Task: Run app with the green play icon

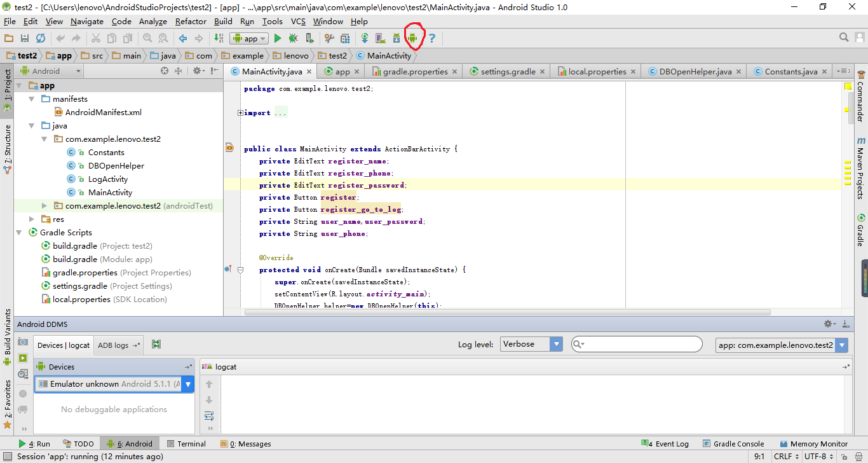Action: [x=278, y=38]
